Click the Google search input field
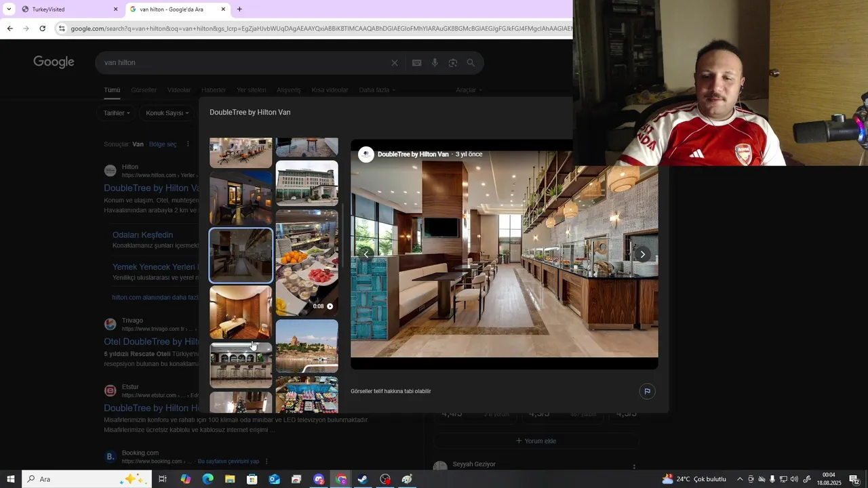 (244, 63)
